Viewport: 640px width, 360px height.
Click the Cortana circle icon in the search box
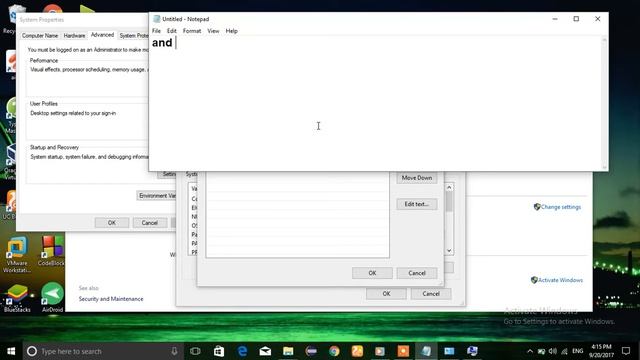[x=32, y=351]
